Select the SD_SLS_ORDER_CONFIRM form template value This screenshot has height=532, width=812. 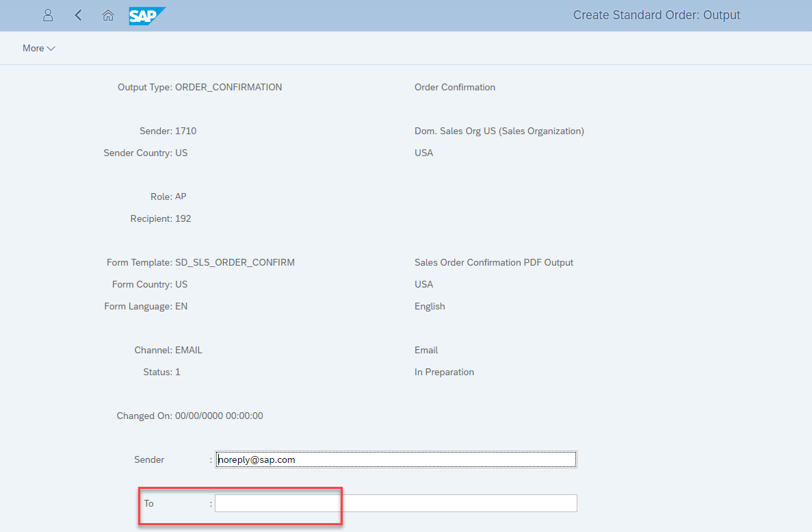[x=235, y=262]
